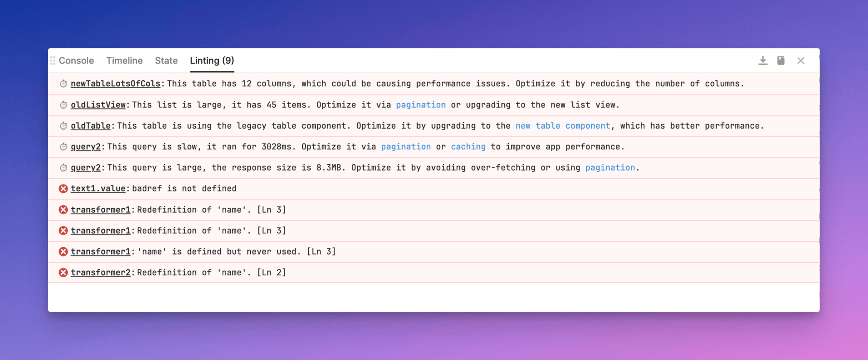
Task: Click the clear/trash icon in panel header
Action: [x=781, y=60]
